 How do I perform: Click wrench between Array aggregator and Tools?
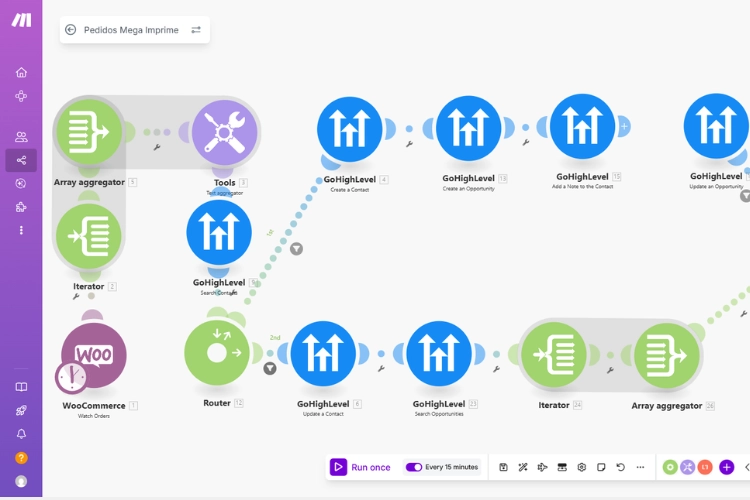pos(156,147)
